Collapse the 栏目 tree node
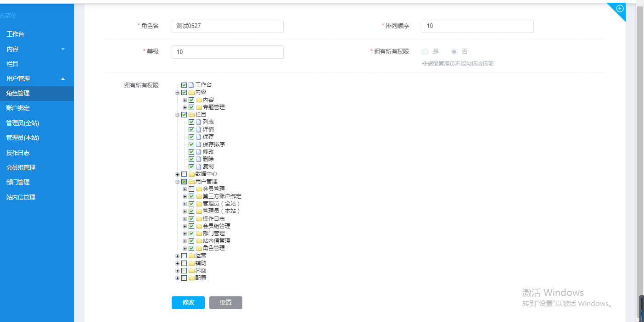 pos(177,115)
